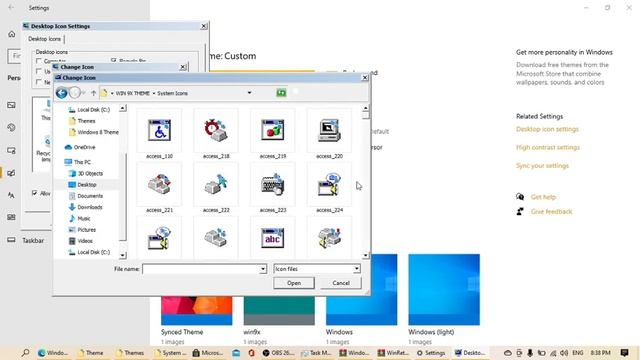
Task: Open taskbar search icon
Action: tap(25, 353)
